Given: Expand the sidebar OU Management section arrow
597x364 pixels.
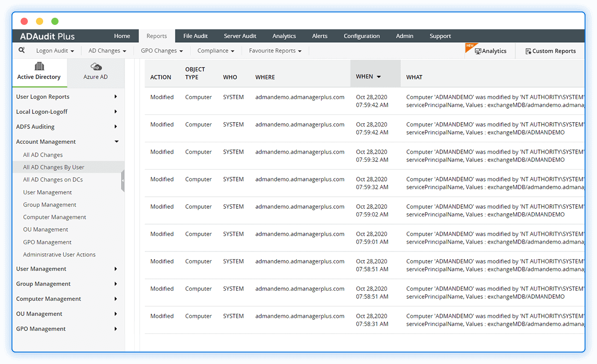Looking at the screenshot, I should point(116,314).
